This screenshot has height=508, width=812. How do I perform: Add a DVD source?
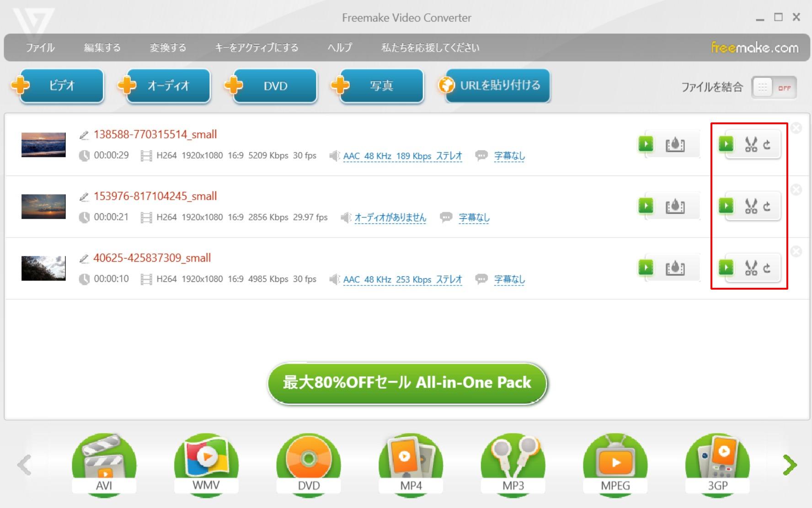point(271,85)
